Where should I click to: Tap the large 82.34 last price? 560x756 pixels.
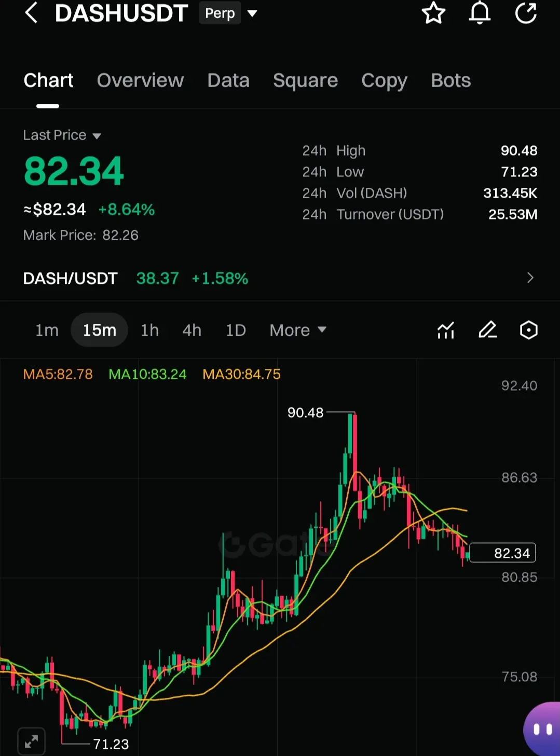coord(74,171)
